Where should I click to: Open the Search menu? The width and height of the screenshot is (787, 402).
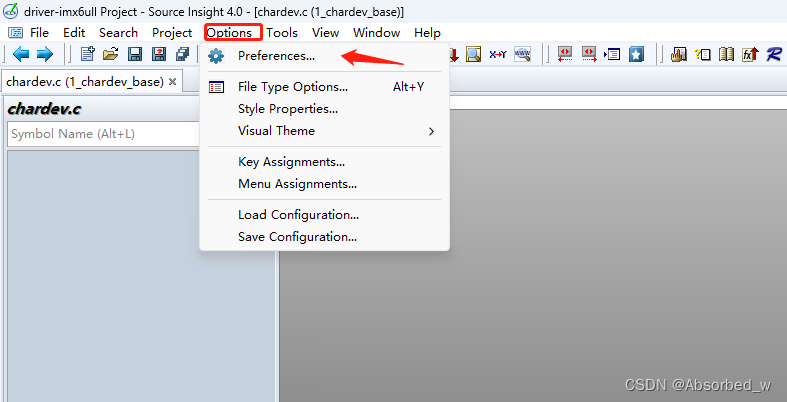point(118,33)
